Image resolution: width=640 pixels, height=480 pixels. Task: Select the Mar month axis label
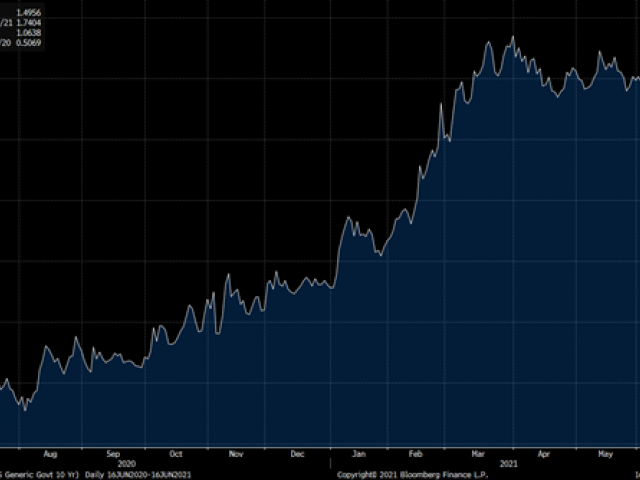pyautogui.click(x=480, y=453)
